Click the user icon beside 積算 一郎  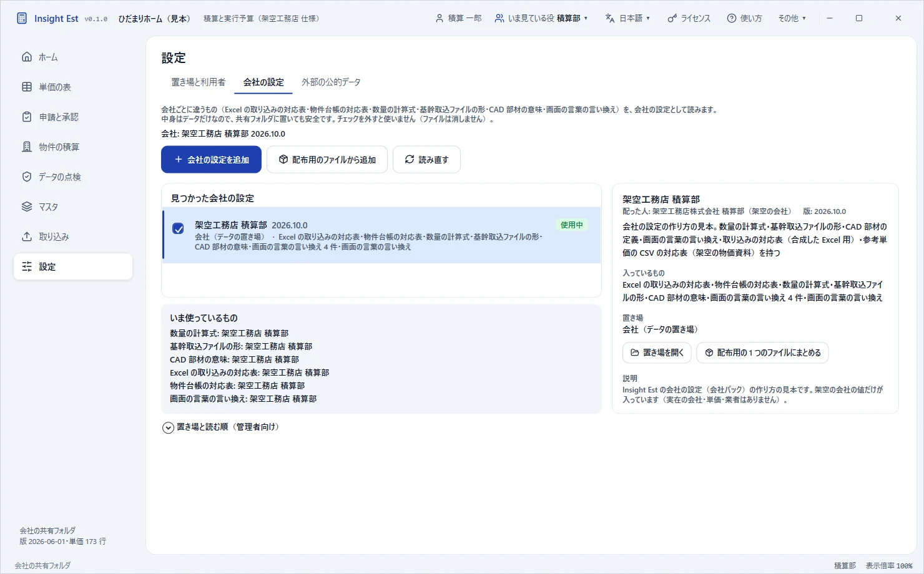[x=440, y=18]
